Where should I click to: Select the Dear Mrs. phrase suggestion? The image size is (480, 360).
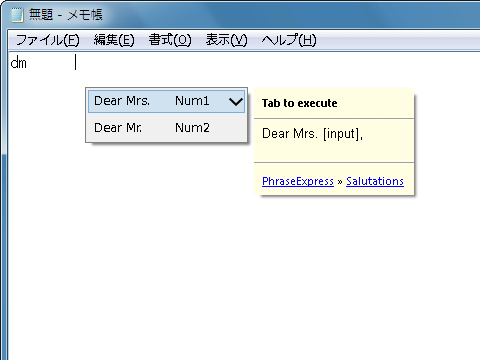166,101
